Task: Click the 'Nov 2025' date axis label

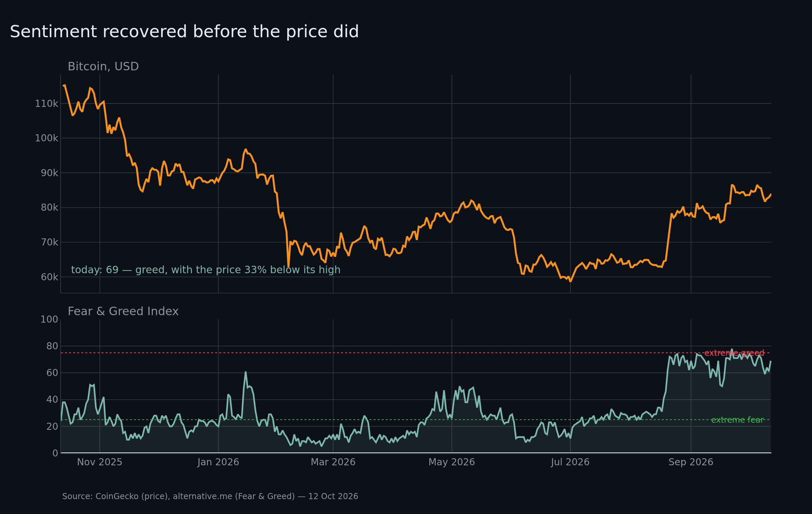Action: pyautogui.click(x=100, y=462)
